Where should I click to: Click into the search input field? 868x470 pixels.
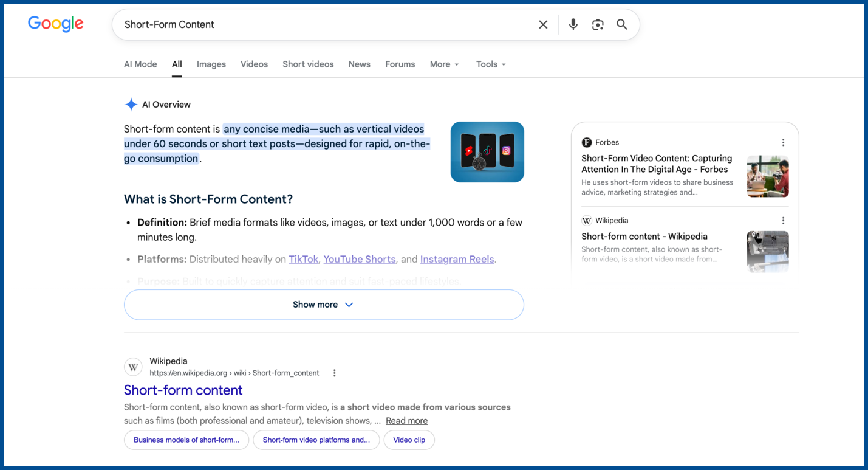tap(325, 24)
